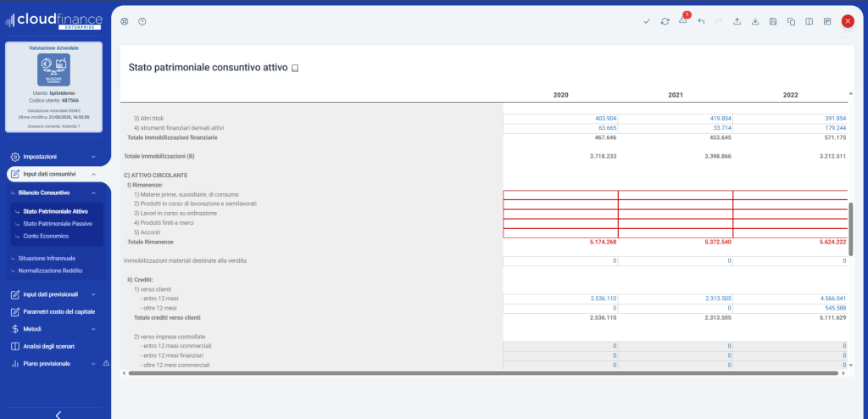Click the question mark help icon
868x419 pixels.
pos(142,21)
